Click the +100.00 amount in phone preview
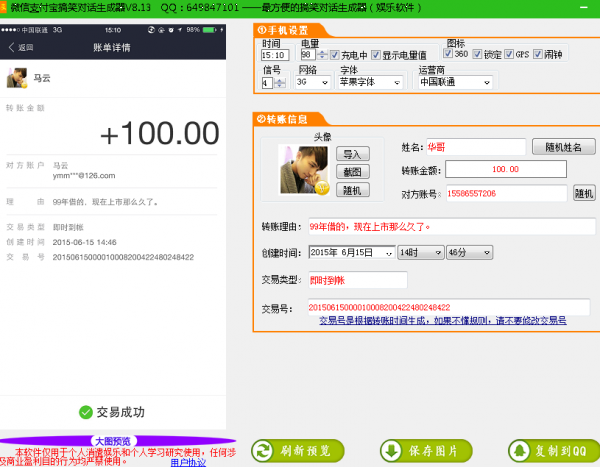Screen dimensions: 600x467 pos(160,134)
